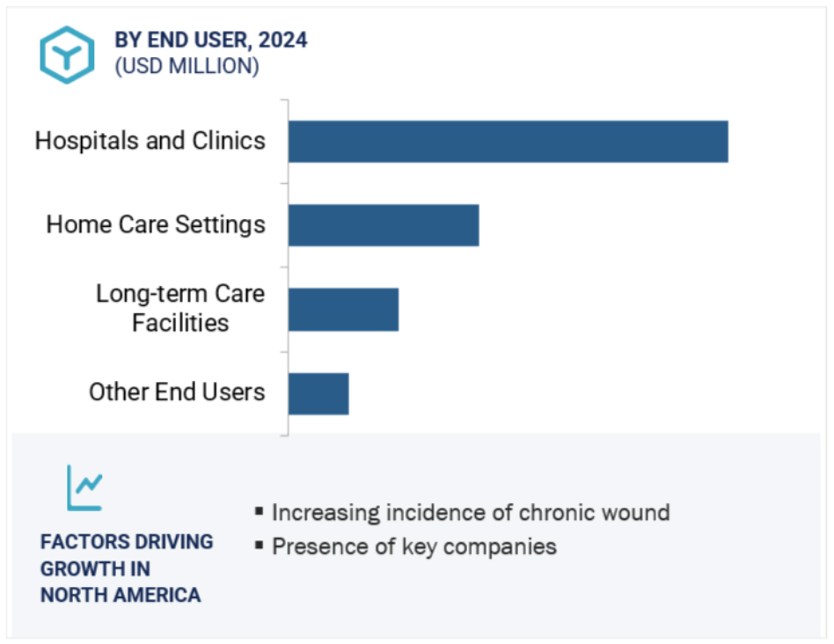
Task: Click Presence of key companies text
Action: point(414,546)
